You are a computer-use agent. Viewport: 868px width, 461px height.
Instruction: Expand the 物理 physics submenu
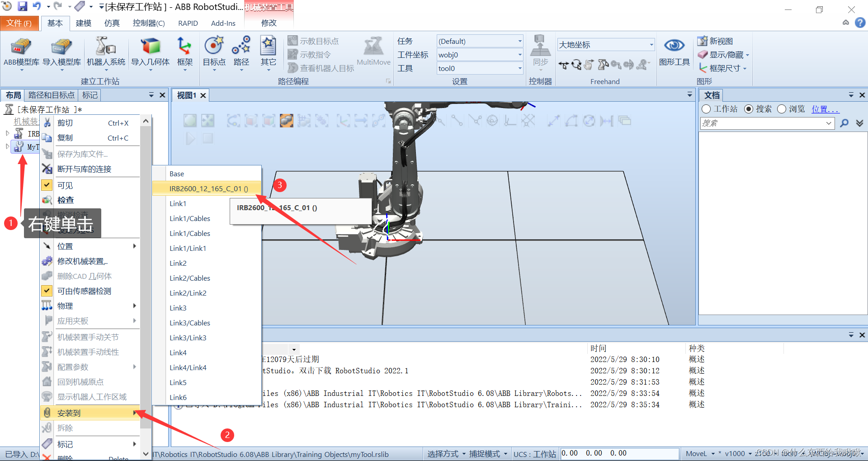click(x=90, y=306)
